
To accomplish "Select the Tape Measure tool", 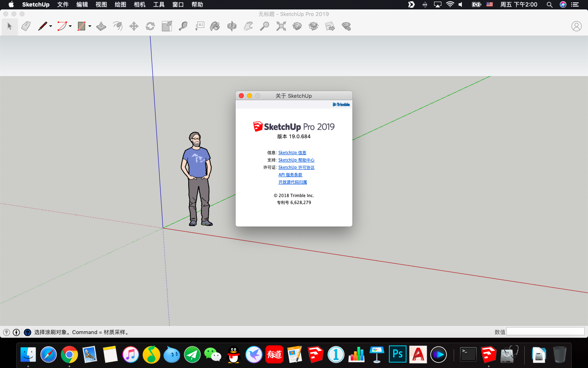I will pos(183,27).
